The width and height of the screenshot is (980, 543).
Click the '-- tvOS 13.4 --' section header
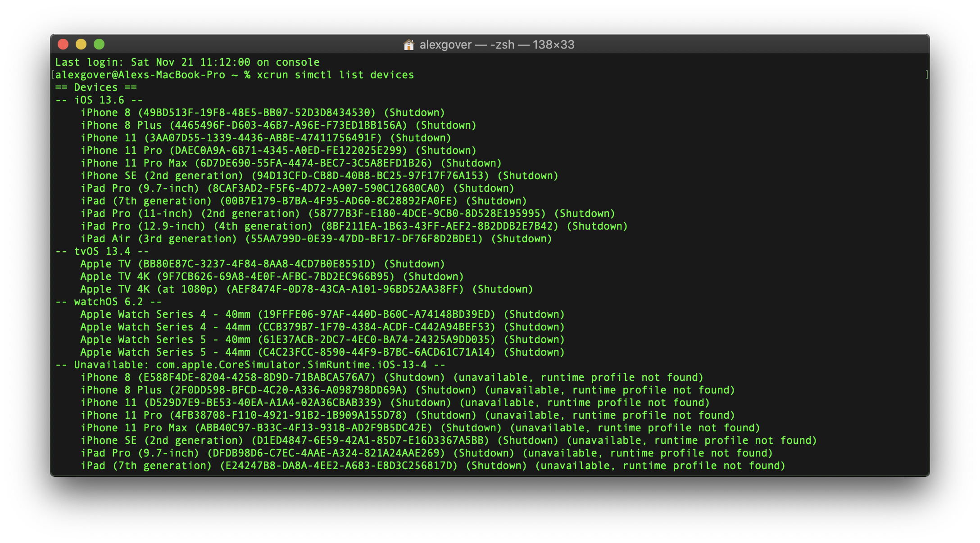click(x=102, y=251)
